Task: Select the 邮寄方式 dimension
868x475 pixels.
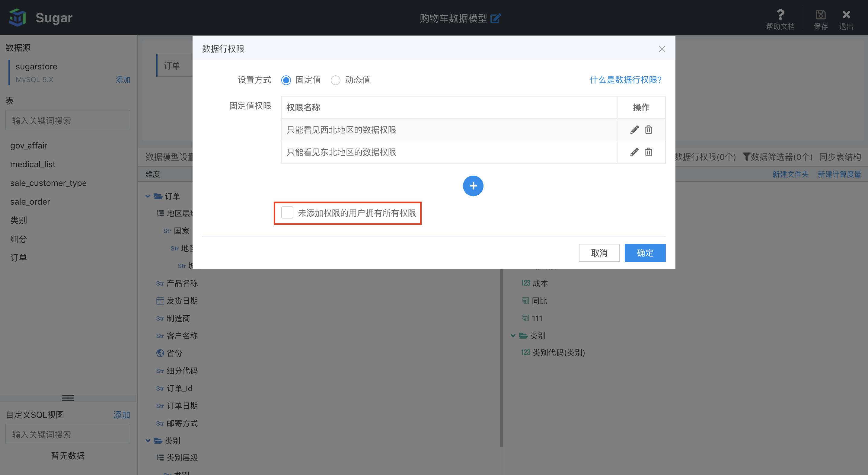Action: (x=182, y=423)
